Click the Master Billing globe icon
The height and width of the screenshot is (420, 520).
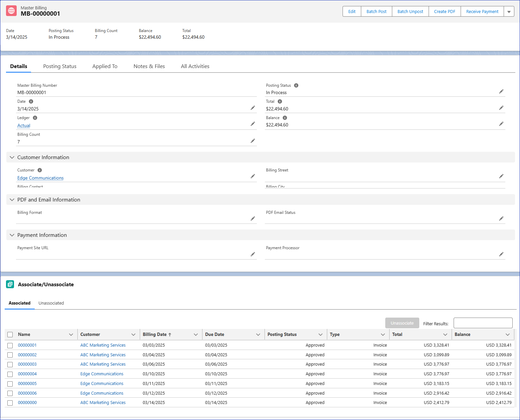[12, 11]
